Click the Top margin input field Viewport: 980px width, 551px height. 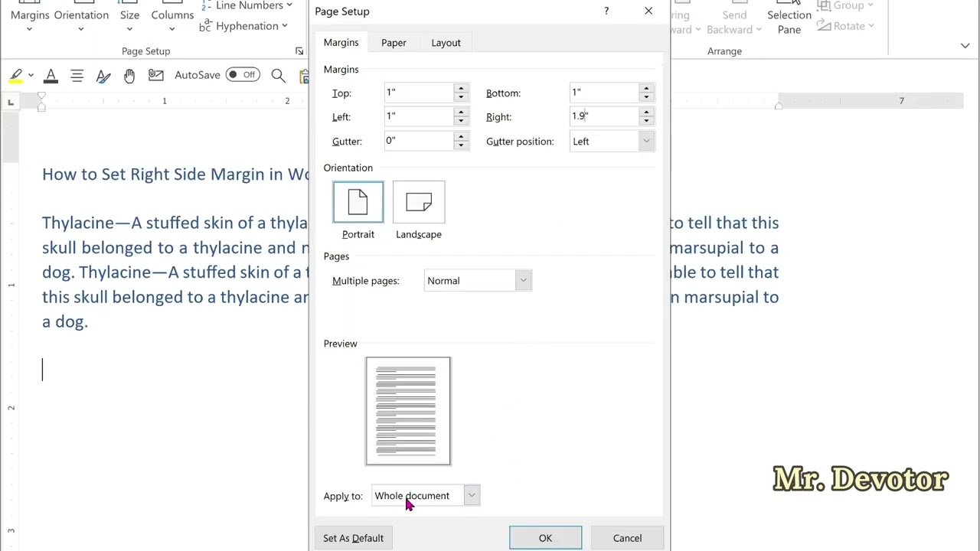click(419, 93)
